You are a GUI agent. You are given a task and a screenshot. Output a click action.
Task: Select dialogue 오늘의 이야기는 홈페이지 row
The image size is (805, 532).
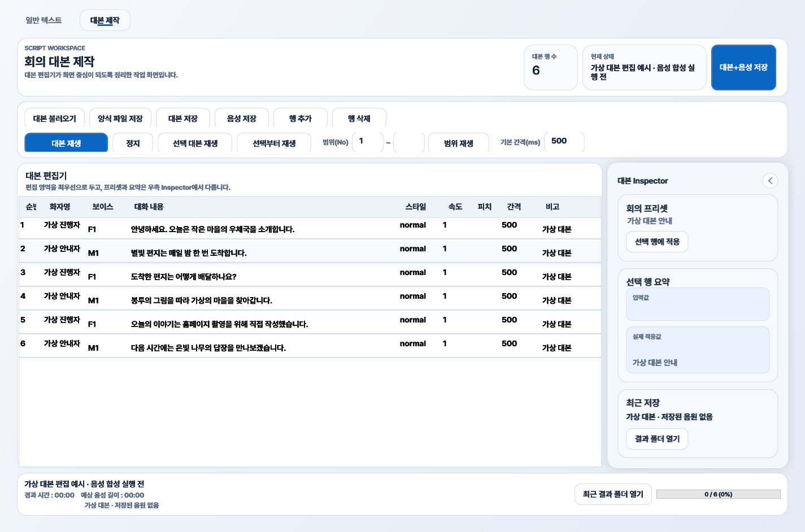219,324
